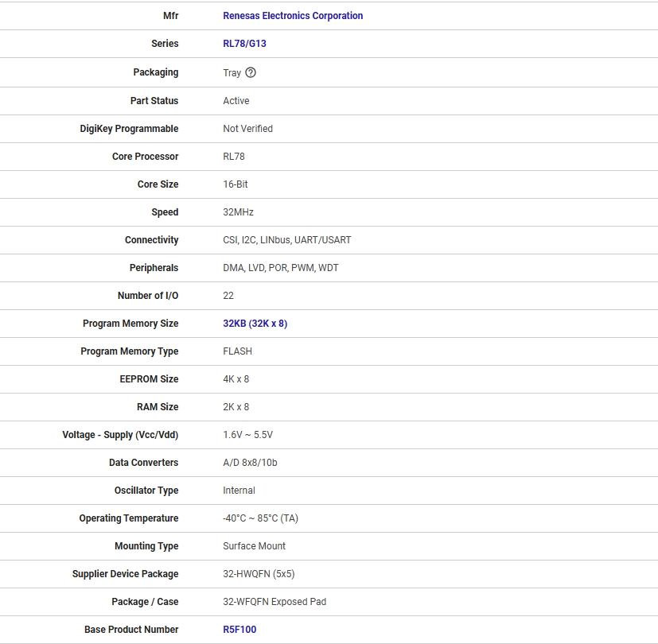This screenshot has height=644, width=658.
Task: Click the A/D 8x8/10b data converters value
Action: 250,463
